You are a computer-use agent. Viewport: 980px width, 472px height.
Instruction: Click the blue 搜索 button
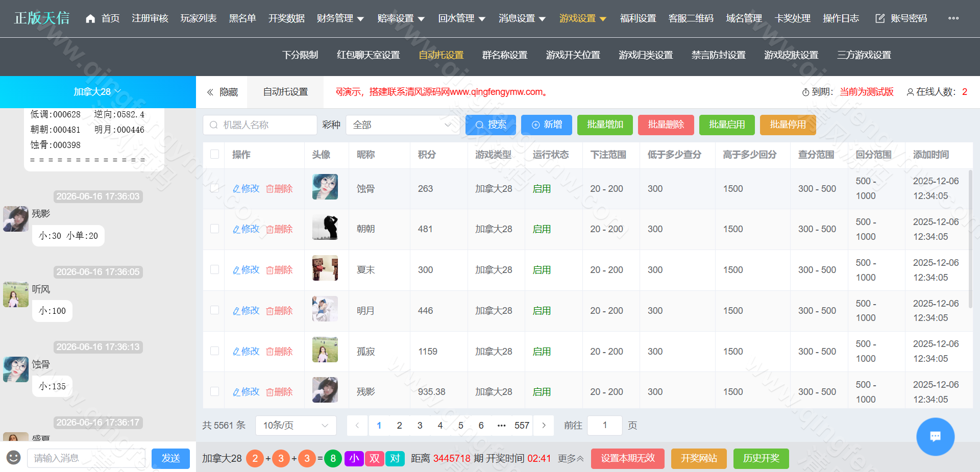tap(491, 125)
